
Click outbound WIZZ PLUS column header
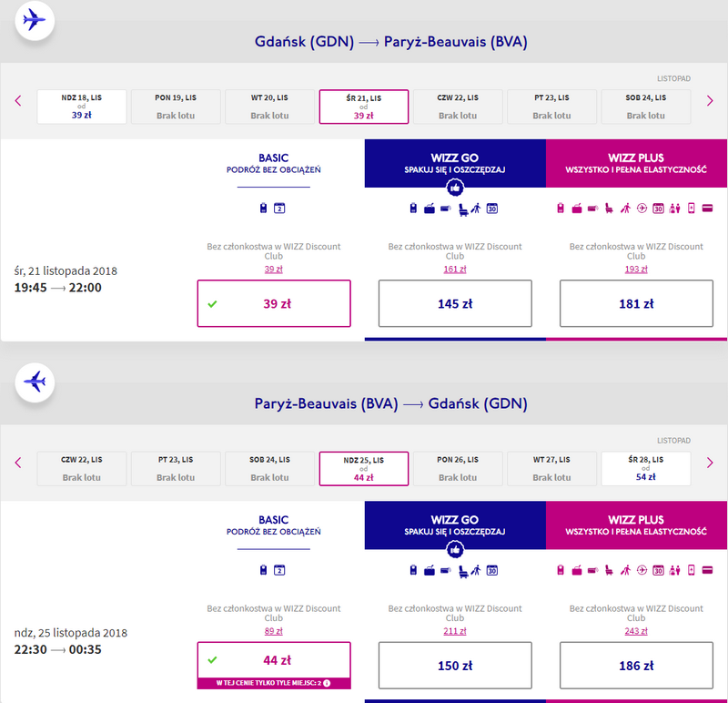coord(636,163)
